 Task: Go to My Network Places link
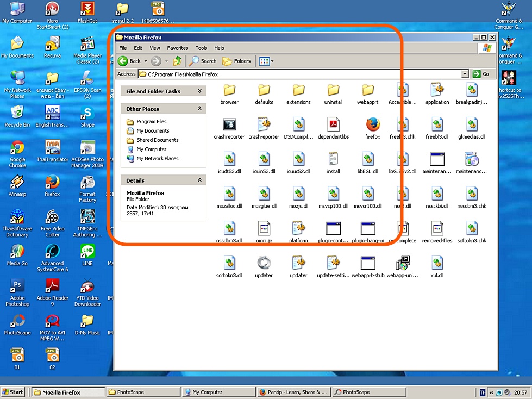pos(158,158)
